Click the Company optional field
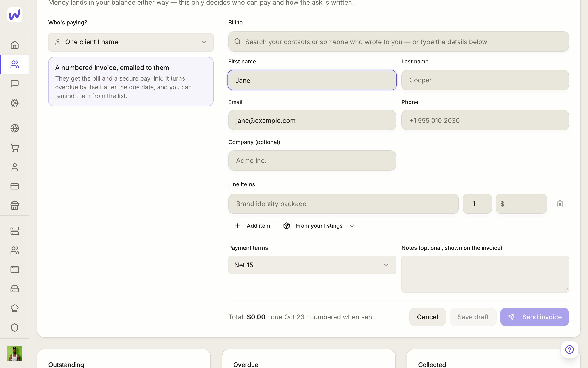Screen dimensions: 588x368 pyautogui.click(x=312, y=161)
